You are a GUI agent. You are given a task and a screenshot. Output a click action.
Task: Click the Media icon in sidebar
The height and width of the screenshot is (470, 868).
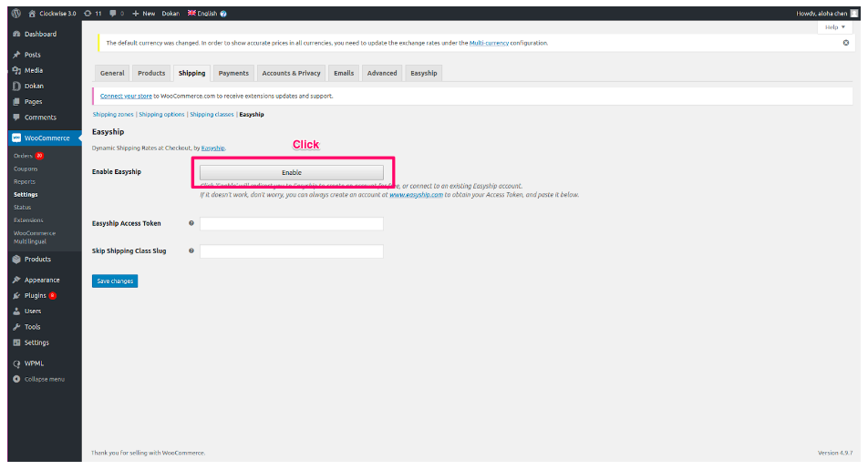point(16,70)
